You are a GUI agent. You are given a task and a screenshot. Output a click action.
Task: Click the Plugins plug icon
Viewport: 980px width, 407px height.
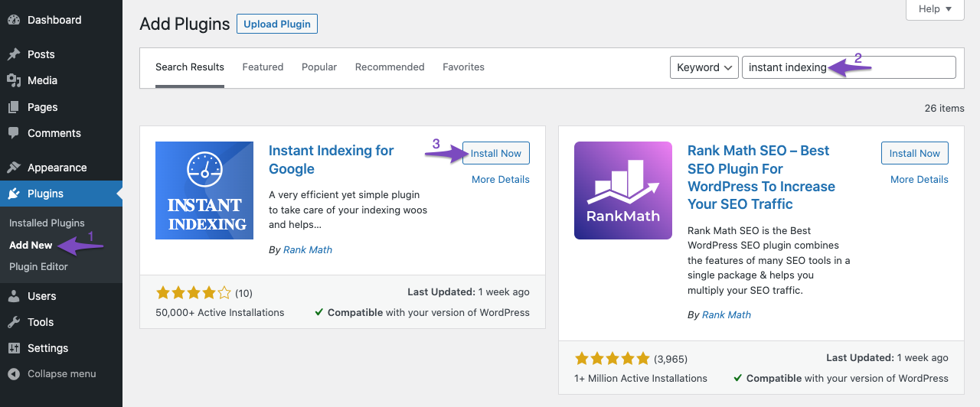click(14, 194)
